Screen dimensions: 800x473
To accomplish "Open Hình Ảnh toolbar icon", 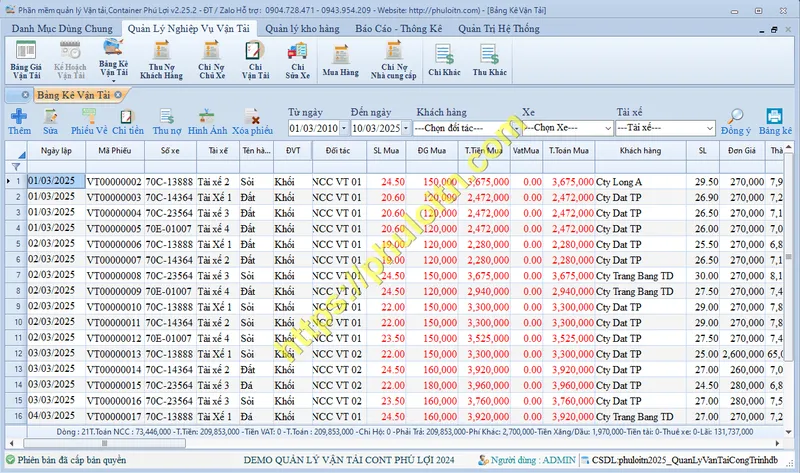I will 207,121.
